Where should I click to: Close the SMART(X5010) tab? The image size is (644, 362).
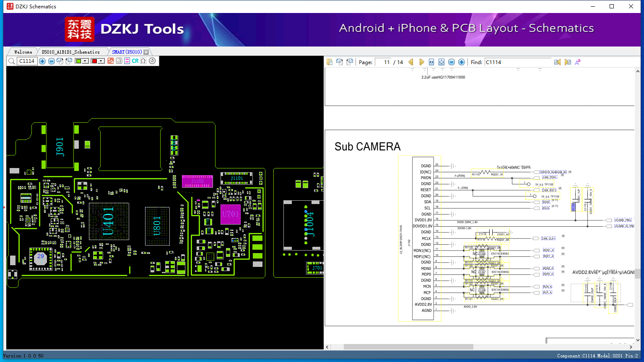(146, 52)
